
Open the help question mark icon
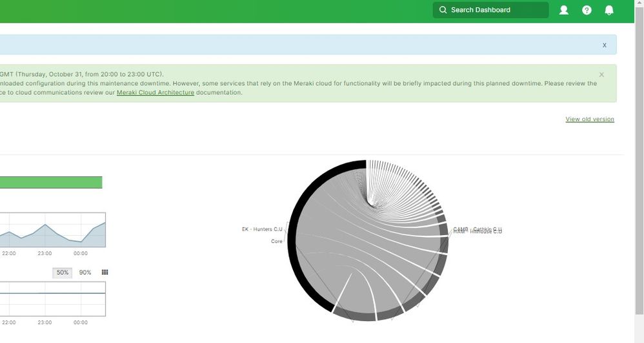click(587, 10)
